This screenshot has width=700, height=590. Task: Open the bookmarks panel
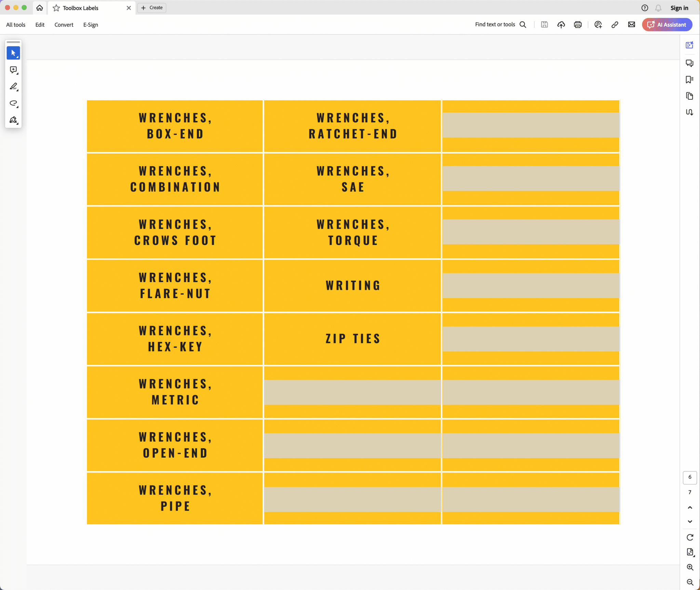(689, 80)
